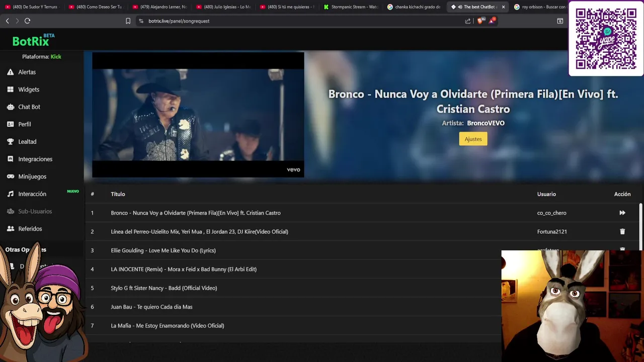Switch to roy orbison search tab
This screenshot has width=644, height=362.
539,7
